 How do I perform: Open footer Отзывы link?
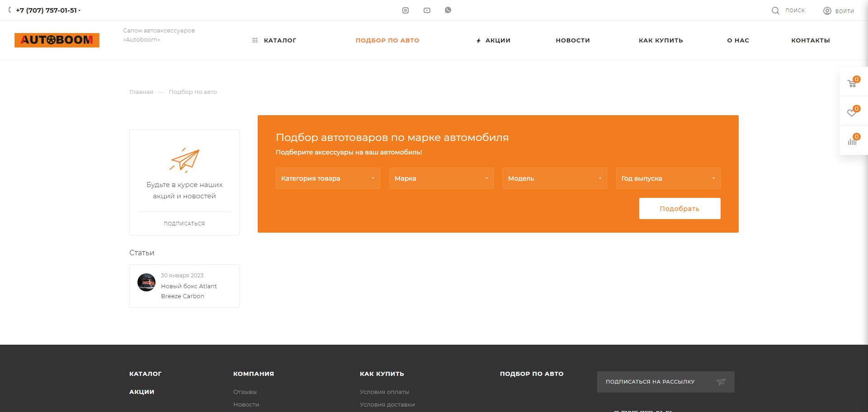coord(245,392)
